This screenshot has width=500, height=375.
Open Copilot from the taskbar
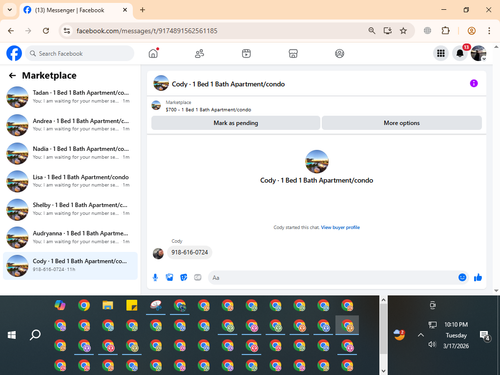pyautogui.click(x=60, y=305)
